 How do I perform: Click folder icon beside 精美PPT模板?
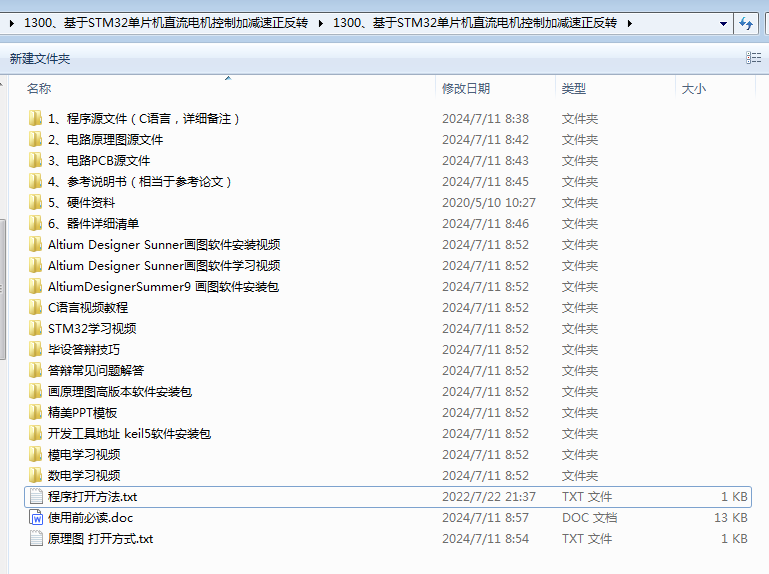point(35,412)
